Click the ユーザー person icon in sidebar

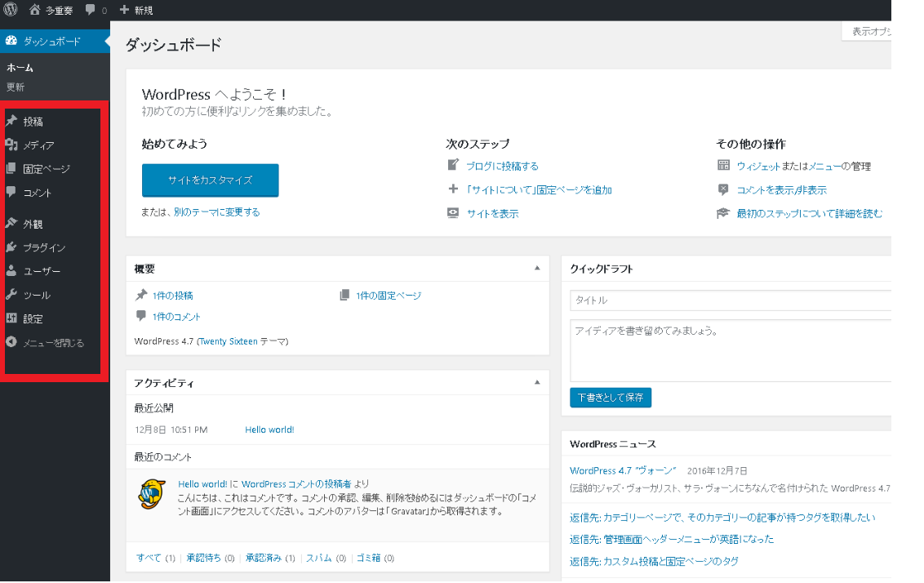tap(11, 270)
